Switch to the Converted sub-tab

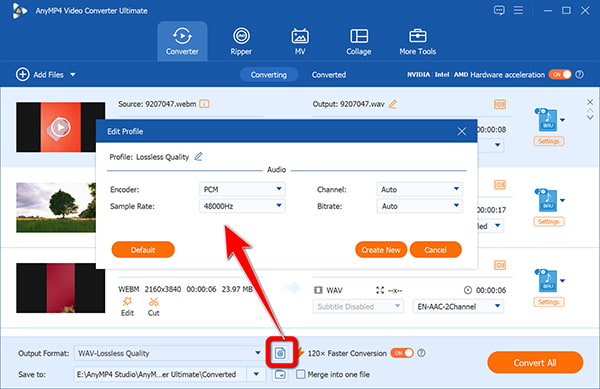(329, 75)
